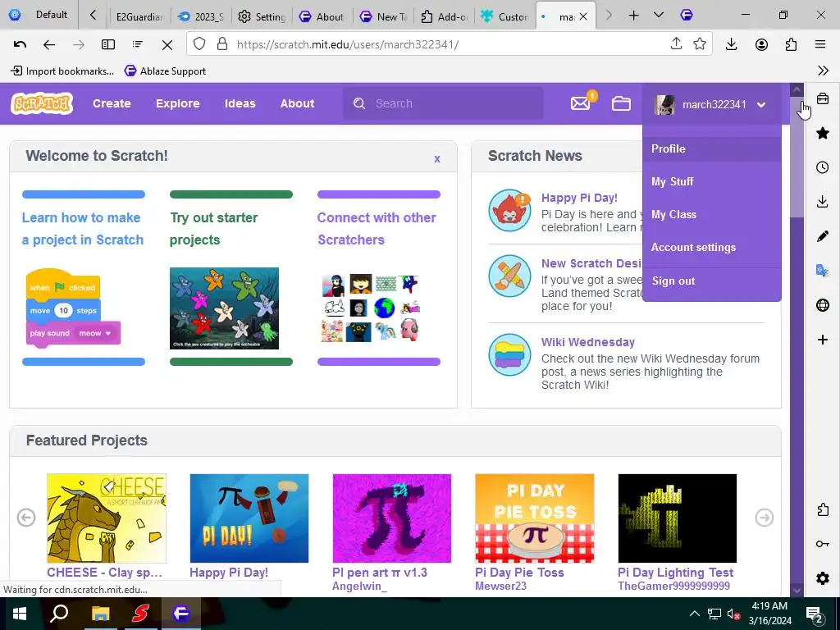
Task: Open sidebar passwords key icon
Action: coord(823,544)
